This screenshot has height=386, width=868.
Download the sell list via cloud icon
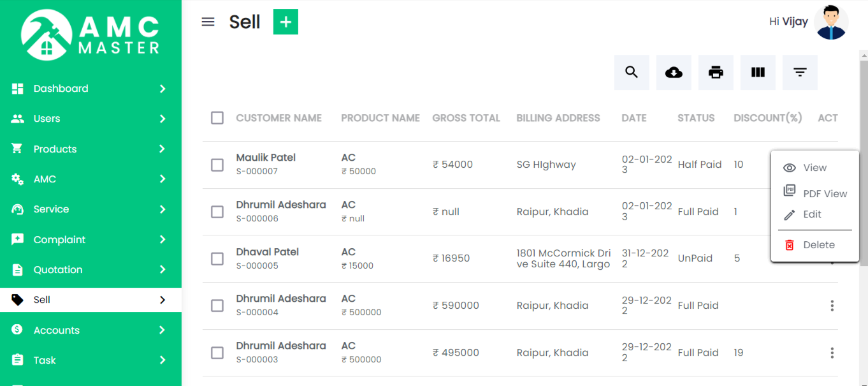pos(674,72)
